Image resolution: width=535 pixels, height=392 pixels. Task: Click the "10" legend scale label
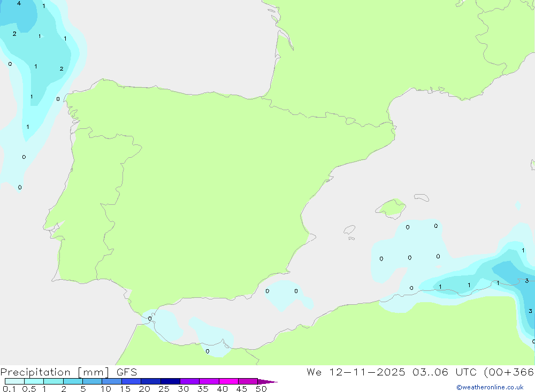coord(106,389)
